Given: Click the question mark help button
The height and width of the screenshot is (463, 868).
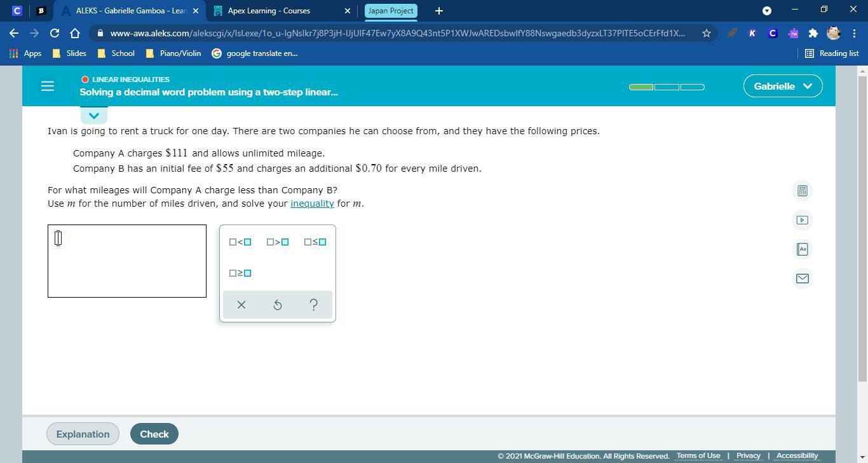Looking at the screenshot, I should [x=313, y=305].
